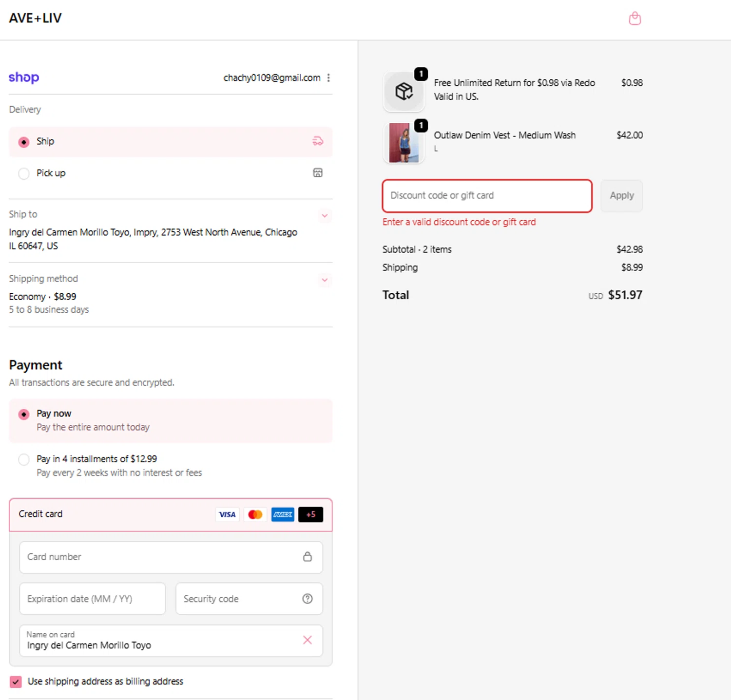Expand the Shipping method chevron
Image resolution: width=731 pixels, height=700 pixels.
(325, 280)
